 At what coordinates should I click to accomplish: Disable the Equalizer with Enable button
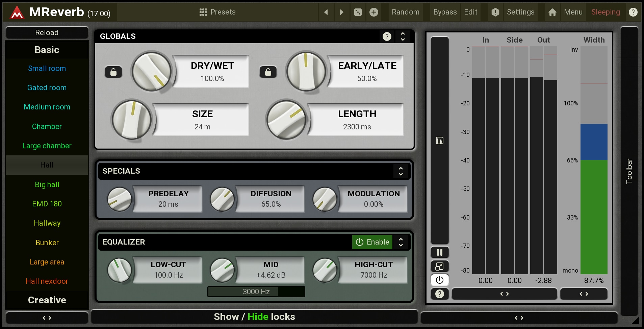pos(372,242)
